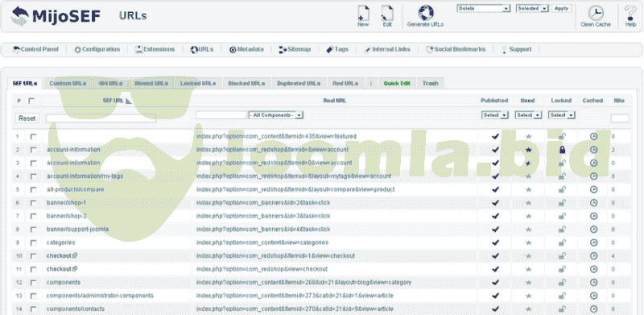The height and width of the screenshot is (315, 644).
Task: Click the Real URL filter text field
Action: [221, 115]
